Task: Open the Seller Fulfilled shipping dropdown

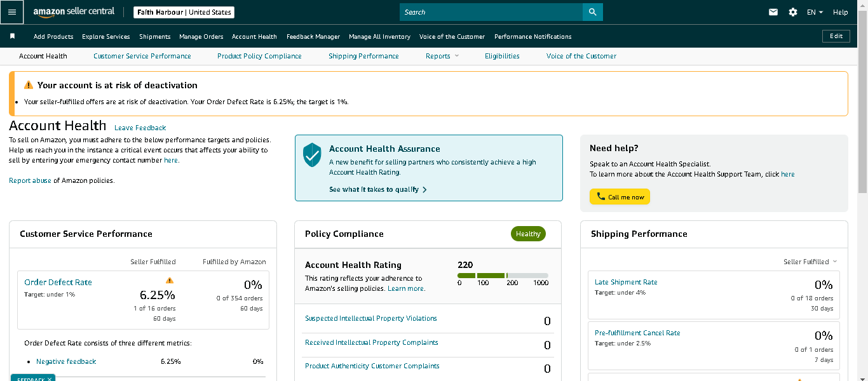Action: point(810,262)
